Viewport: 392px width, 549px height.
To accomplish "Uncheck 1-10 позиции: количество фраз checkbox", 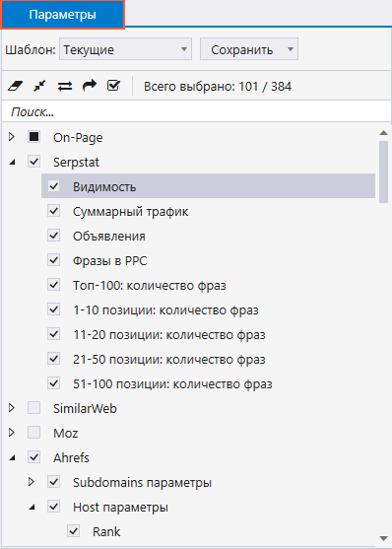I will [x=53, y=309].
